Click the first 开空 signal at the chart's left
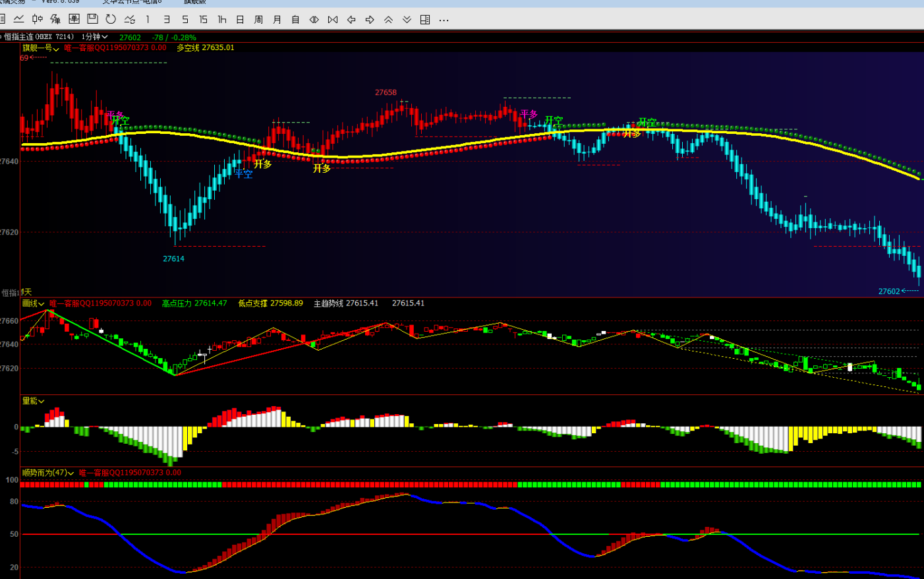This screenshot has width=924, height=579. (x=121, y=121)
